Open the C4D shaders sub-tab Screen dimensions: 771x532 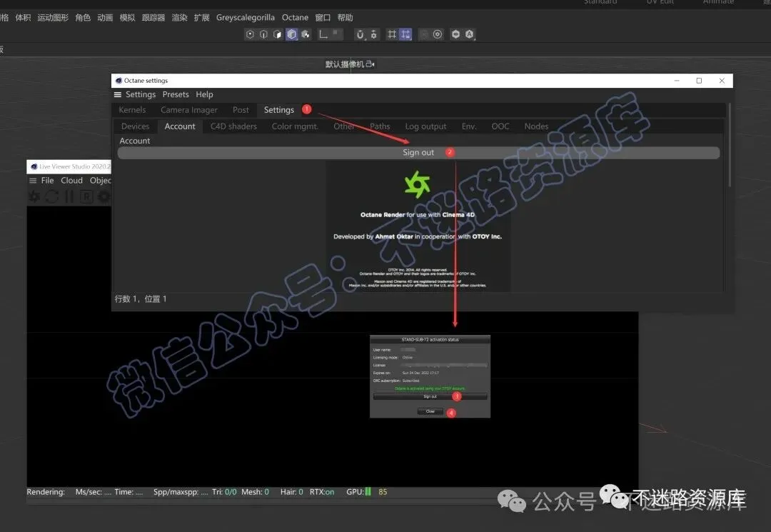click(233, 126)
